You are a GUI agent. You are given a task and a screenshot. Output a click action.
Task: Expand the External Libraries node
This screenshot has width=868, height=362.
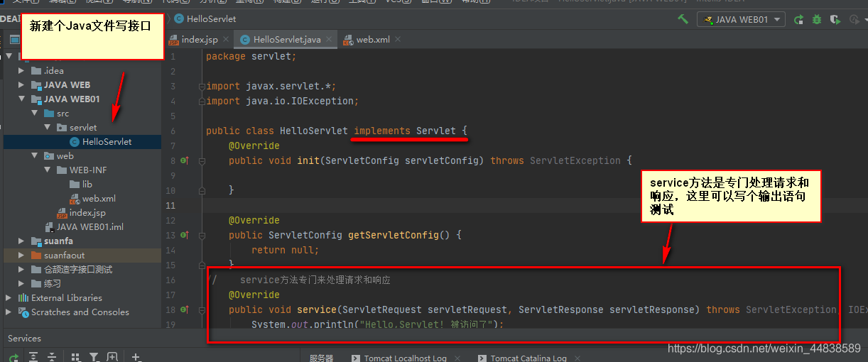pyautogui.click(x=9, y=298)
